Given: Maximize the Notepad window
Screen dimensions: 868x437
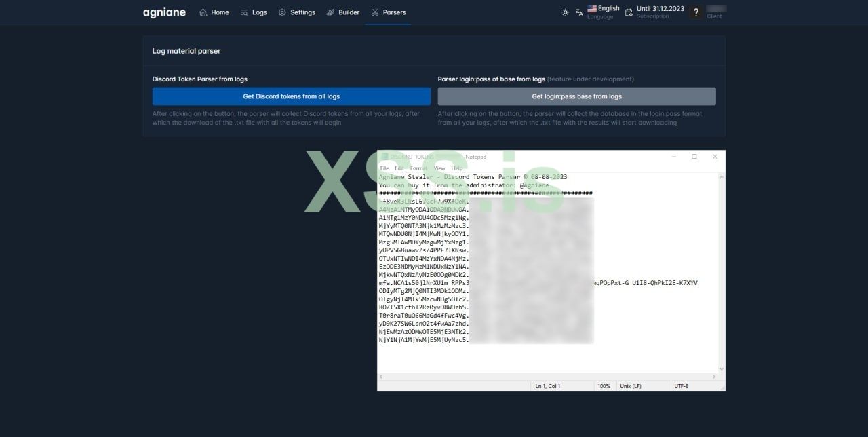Looking at the screenshot, I should [x=694, y=157].
